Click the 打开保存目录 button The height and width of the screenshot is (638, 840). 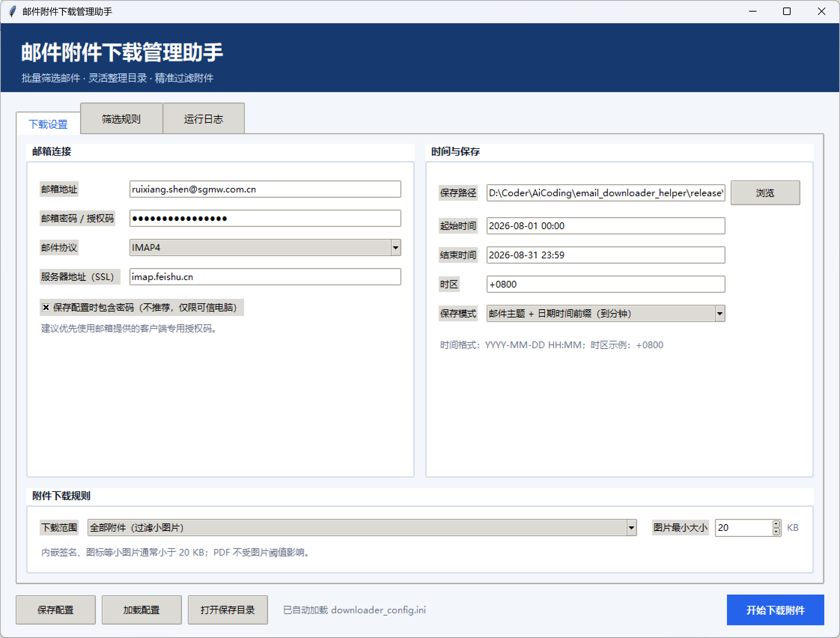(228, 610)
